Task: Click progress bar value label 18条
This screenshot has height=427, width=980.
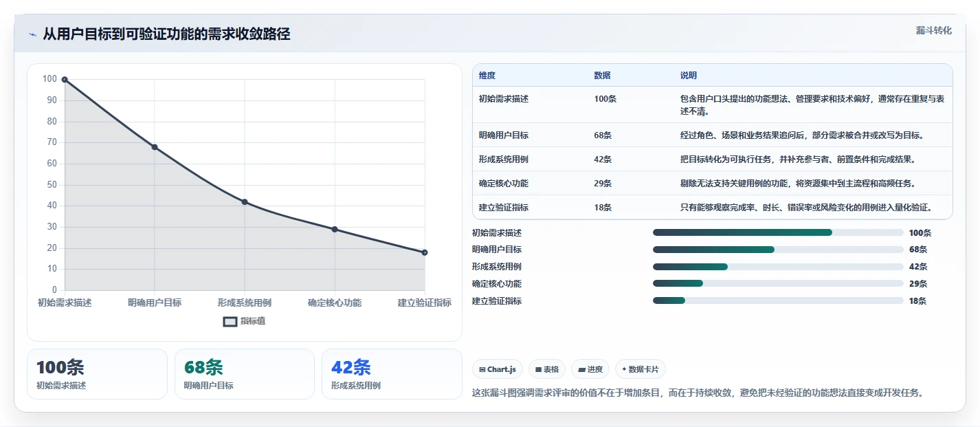Action: coord(918,301)
